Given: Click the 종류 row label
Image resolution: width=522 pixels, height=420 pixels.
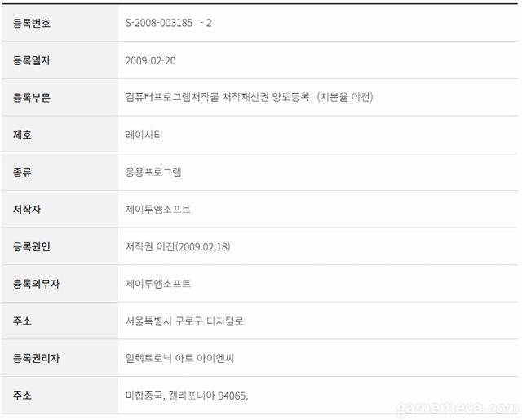Looking at the screenshot, I should tap(22, 172).
